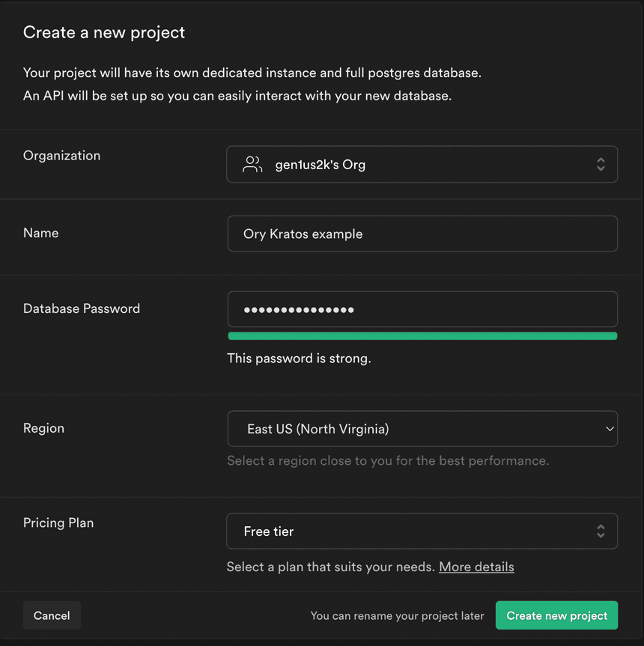Click into the Database Password field
The height and width of the screenshot is (646, 644).
422,309
